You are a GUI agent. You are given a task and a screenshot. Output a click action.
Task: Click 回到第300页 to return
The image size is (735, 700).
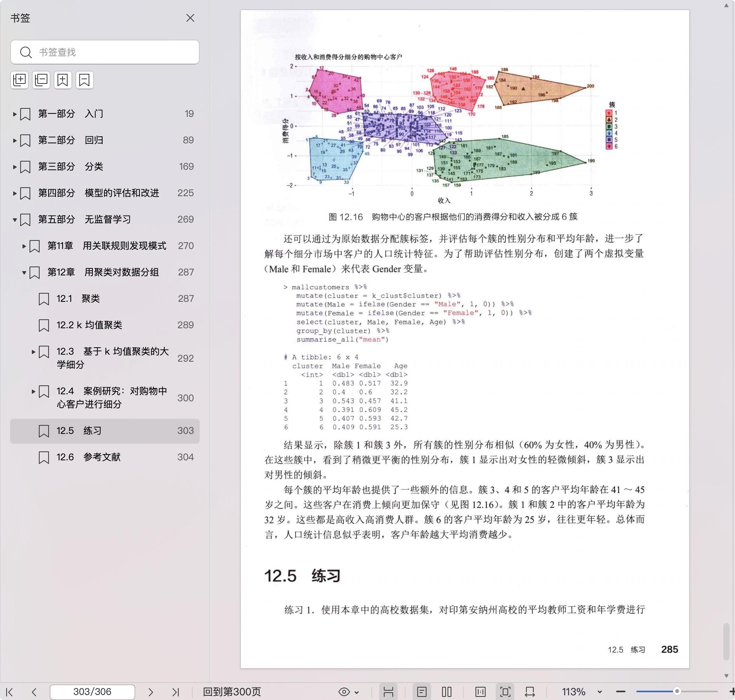232,692
